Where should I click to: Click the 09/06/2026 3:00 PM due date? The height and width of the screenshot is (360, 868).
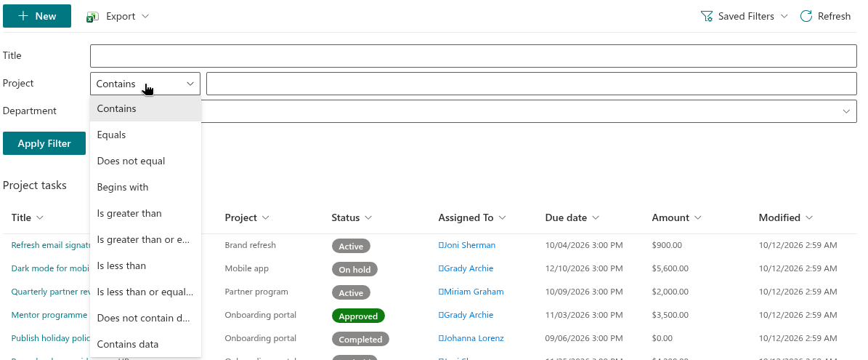tap(584, 338)
